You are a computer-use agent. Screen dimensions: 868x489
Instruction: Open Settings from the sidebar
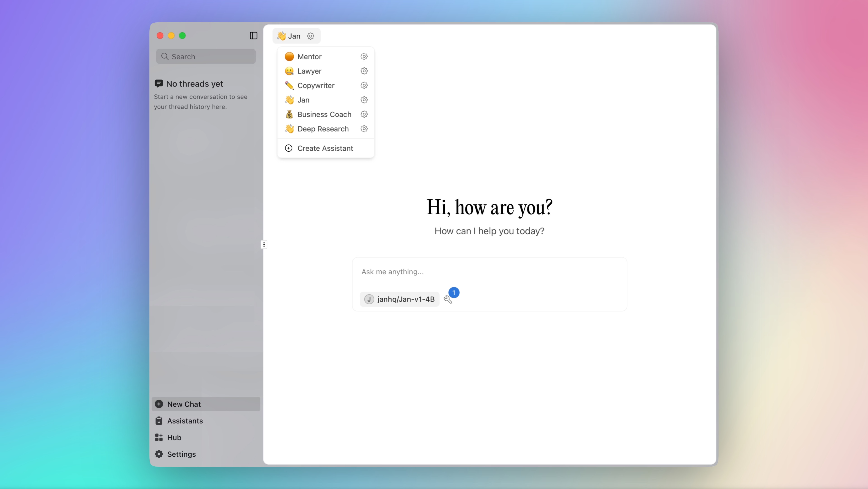click(182, 454)
